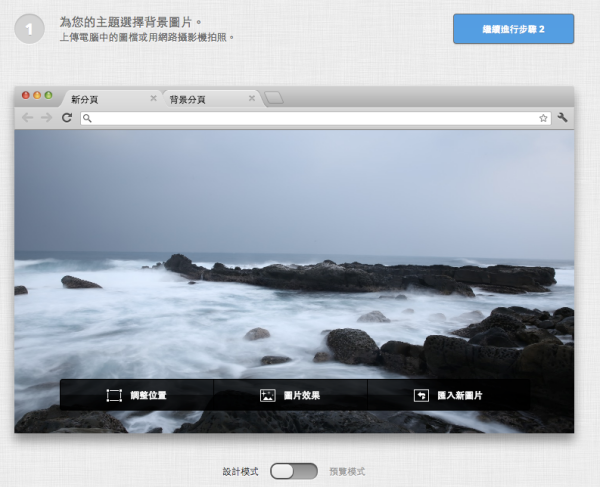Toggle the design/preview mode switch
600x487 pixels.
[293, 471]
